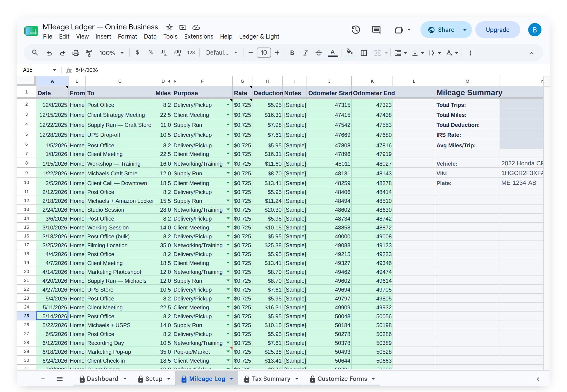Screen dimensions: 567x392
Task: Click the Name box showing A25
Action: [40, 70]
